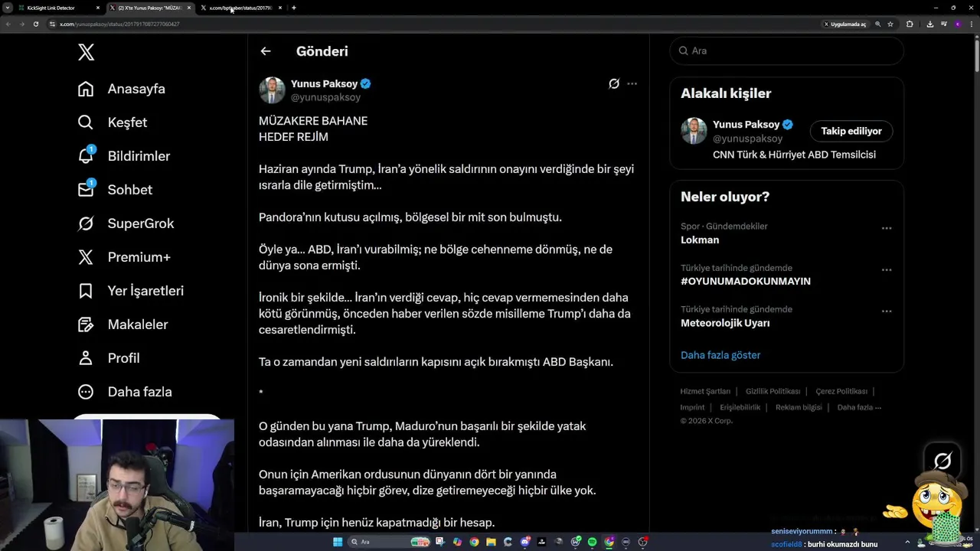Open File Explorer from the taskbar

click(x=491, y=542)
